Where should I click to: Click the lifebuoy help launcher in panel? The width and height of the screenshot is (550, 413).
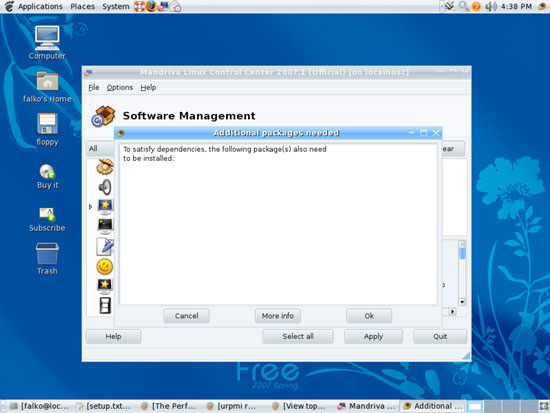tap(140, 6)
